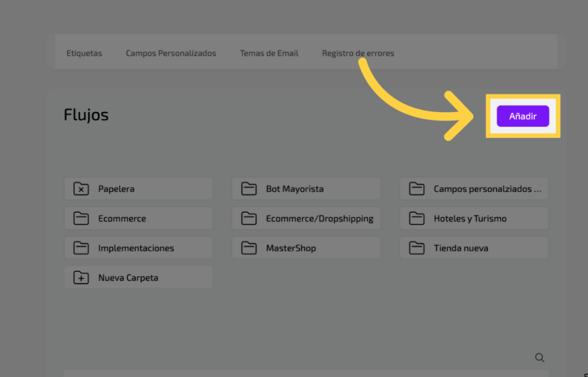Select the Registro de errores tab

358,53
